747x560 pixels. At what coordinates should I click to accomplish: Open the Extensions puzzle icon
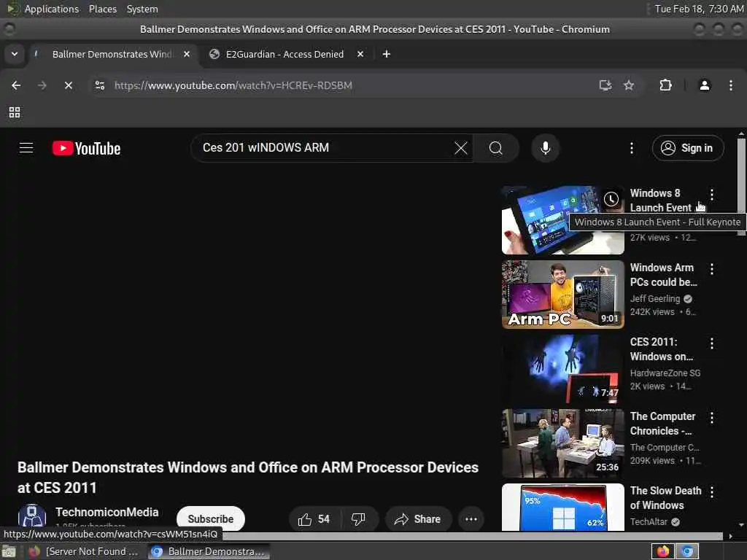(665, 85)
